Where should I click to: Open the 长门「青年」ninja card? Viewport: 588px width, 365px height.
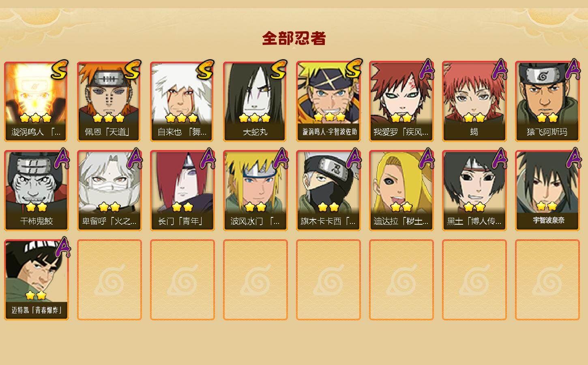[x=182, y=191]
